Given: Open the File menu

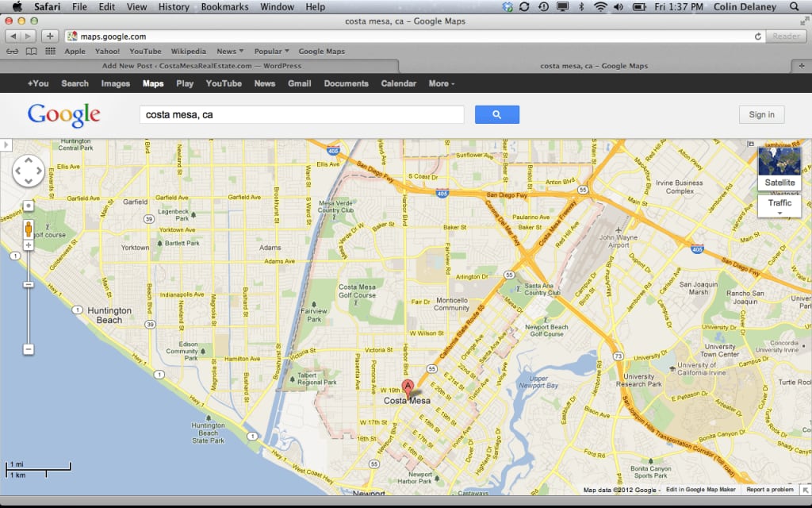Looking at the screenshot, I should [x=79, y=6].
